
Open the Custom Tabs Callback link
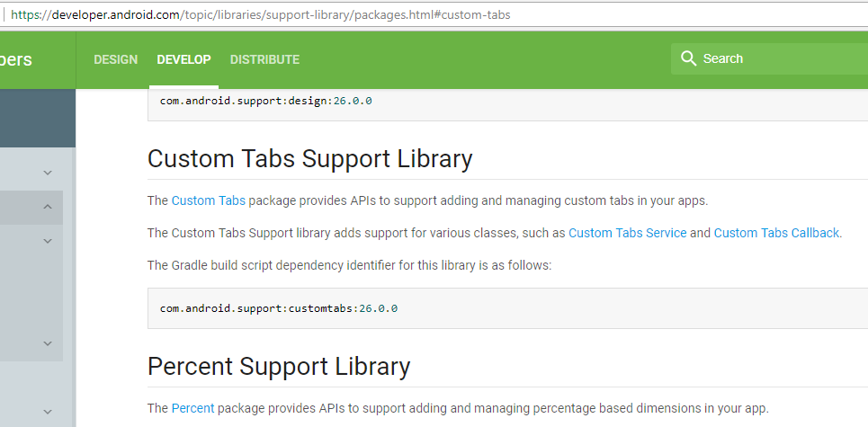776,233
